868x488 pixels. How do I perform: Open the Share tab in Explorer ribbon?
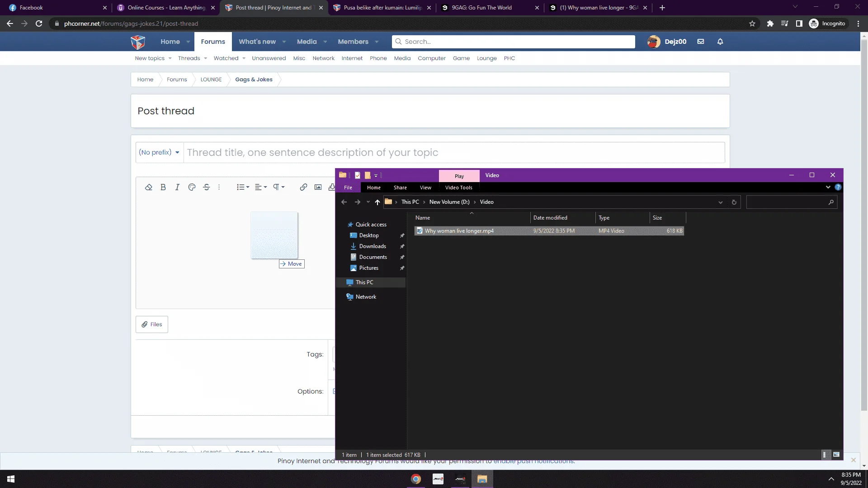(x=400, y=188)
